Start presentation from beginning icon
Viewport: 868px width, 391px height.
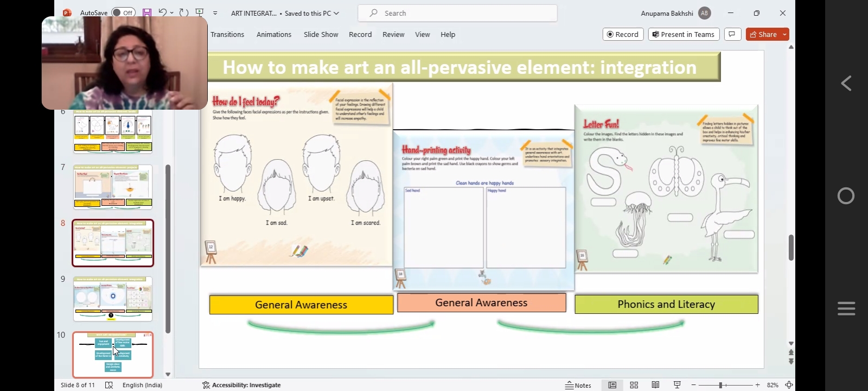click(200, 12)
